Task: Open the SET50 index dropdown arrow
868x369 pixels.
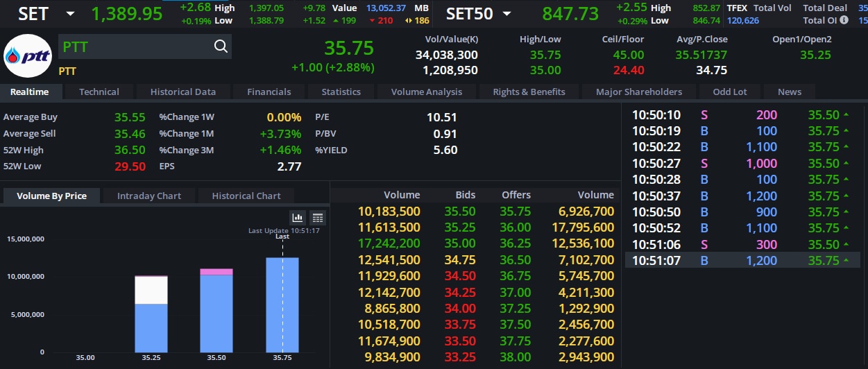Action: click(507, 14)
